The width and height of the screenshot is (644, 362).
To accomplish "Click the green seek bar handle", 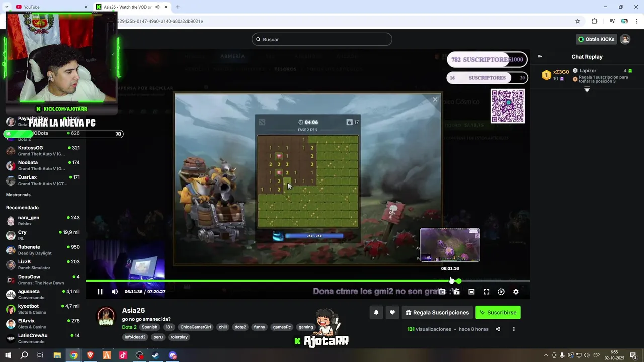I will [458, 281].
